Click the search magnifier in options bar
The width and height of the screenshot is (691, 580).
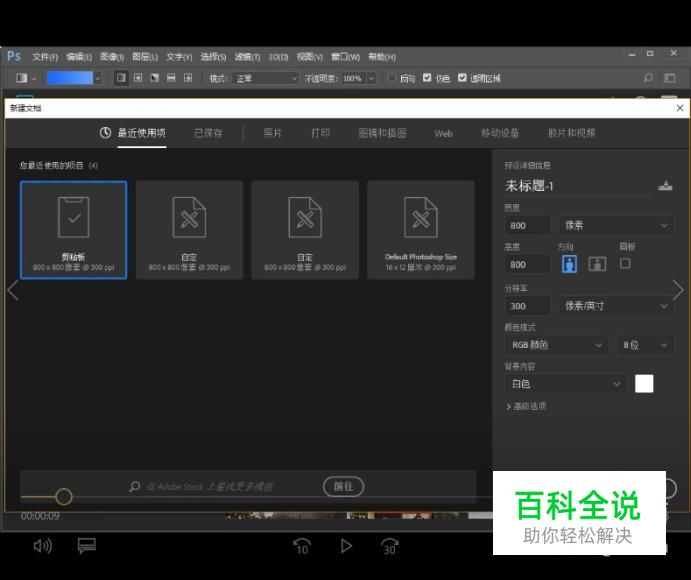[x=648, y=78]
